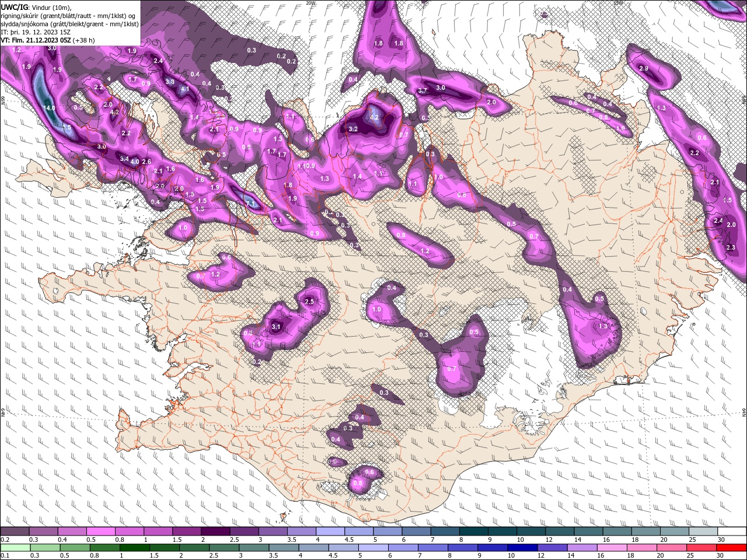
Task: Select the pale green 0.1–0.3 lower swatch
Action: click(15, 547)
